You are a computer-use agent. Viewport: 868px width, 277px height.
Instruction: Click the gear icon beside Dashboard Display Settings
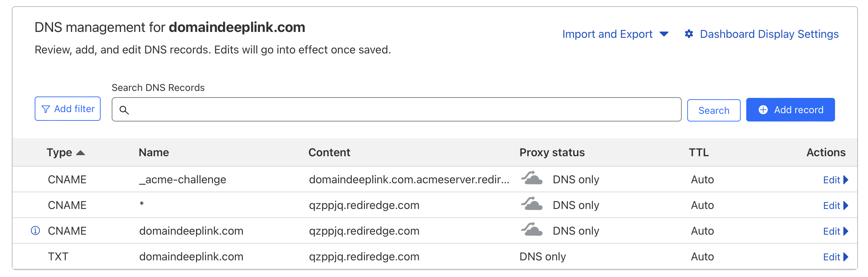[689, 34]
